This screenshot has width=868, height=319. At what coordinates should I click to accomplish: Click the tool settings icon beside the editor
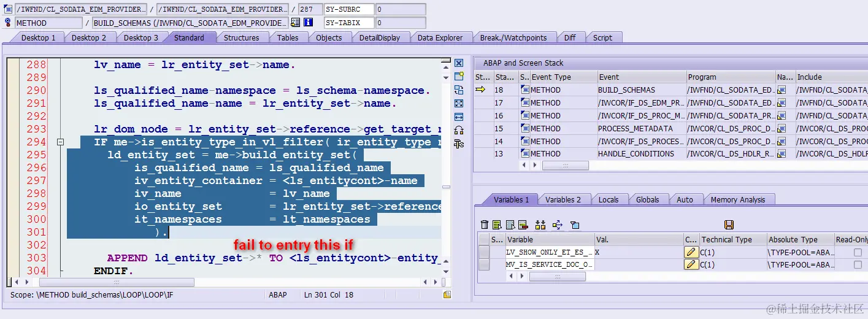point(459,144)
